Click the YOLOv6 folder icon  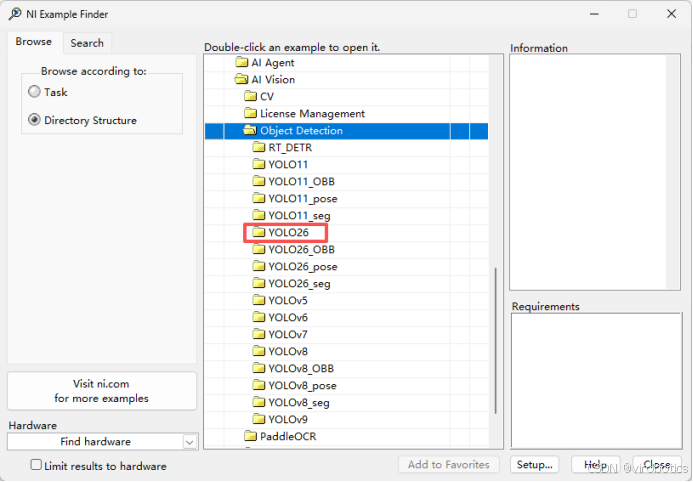(259, 317)
